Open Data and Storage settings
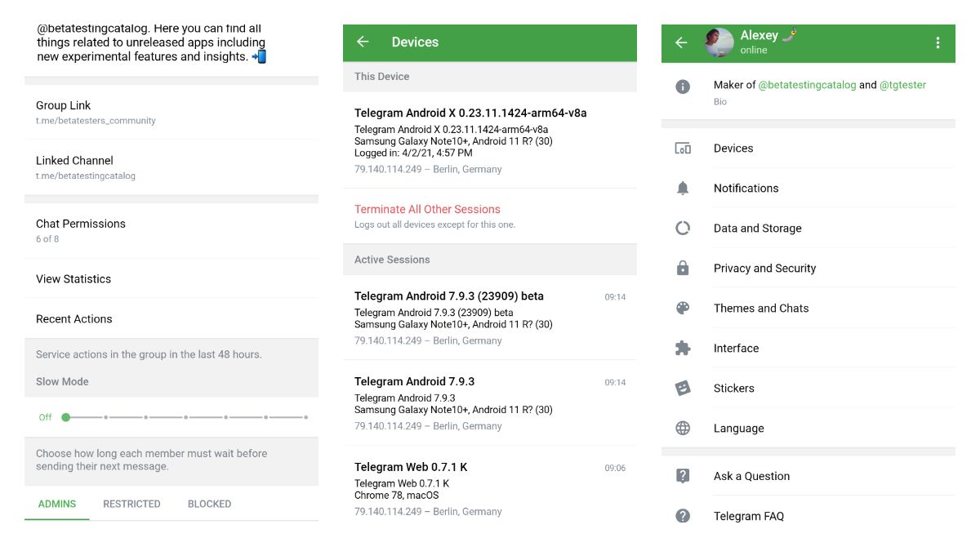The height and width of the screenshot is (547, 980). [808, 229]
